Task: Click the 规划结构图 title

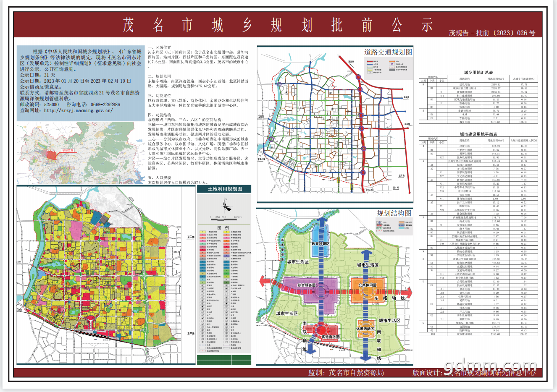Action: (394, 213)
